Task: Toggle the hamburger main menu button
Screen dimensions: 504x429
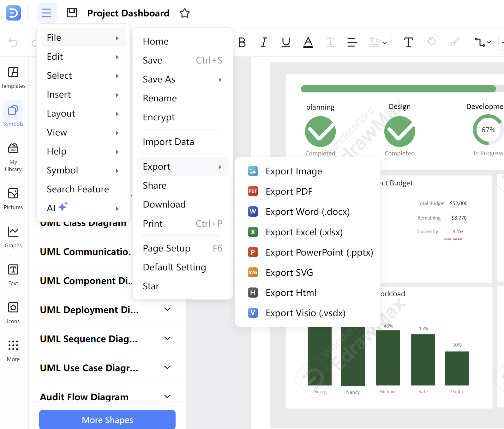Action: [47, 13]
